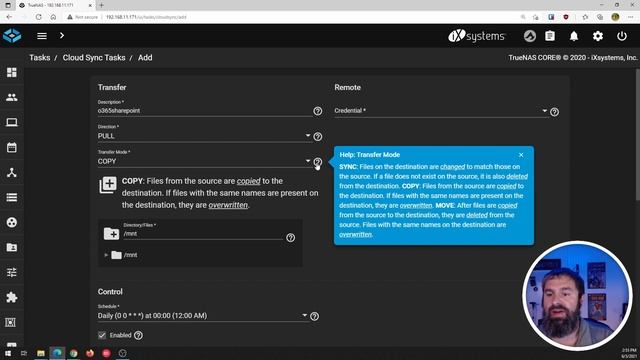Image resolution: width=640 pixels, height=360 pixels.
Task: Show help for Credential field
Action: (554, 112)
